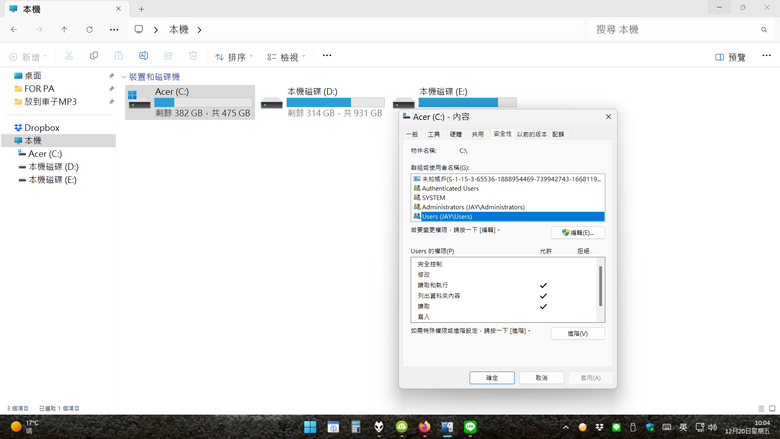Open Windows Security tray icon

click(x=650, y=427)
